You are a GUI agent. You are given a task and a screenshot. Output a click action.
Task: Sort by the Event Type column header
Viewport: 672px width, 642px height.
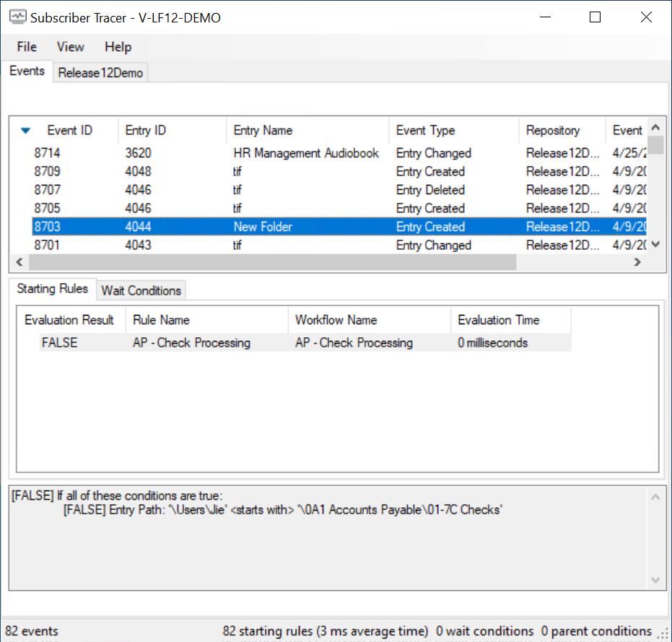(x=425, y=131)
